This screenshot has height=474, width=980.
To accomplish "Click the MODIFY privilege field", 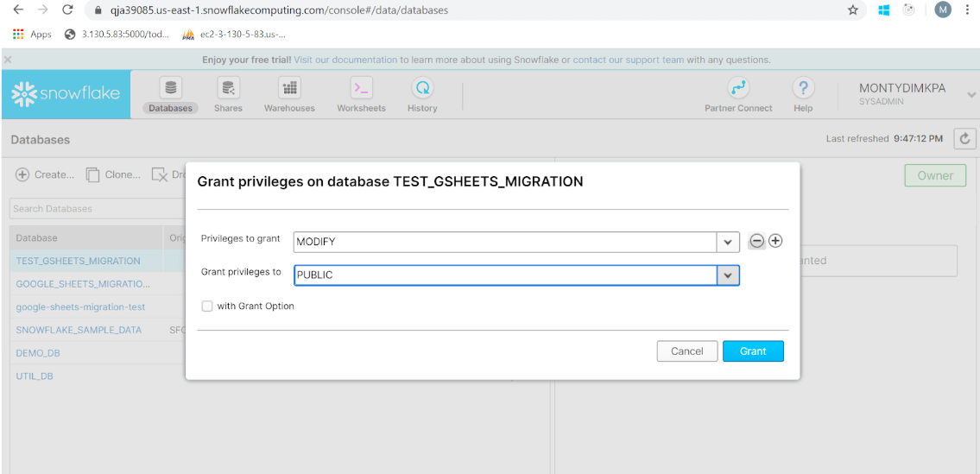I will [505, 242].
